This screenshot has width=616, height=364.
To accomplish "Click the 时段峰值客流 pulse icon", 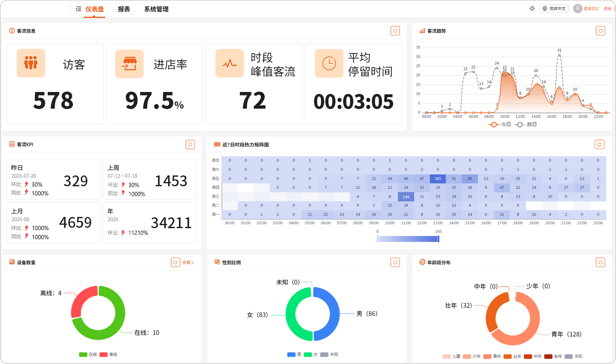I will coord(229,63).
